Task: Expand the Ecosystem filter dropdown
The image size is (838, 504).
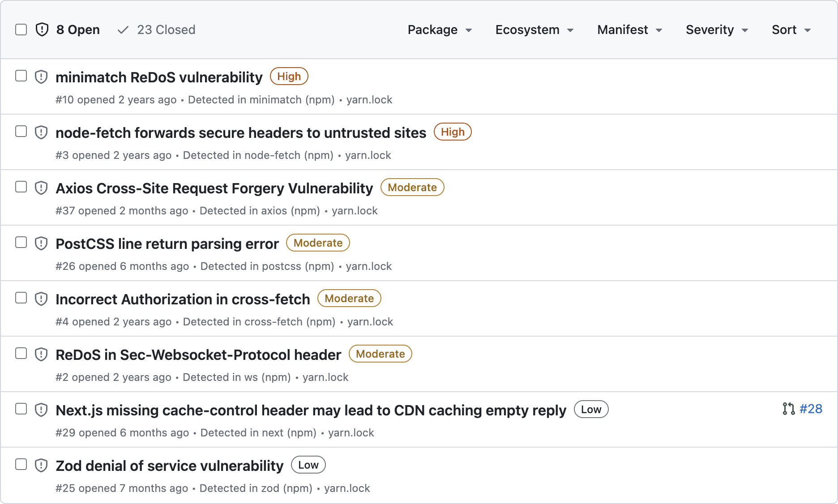Action: point(534,30)
